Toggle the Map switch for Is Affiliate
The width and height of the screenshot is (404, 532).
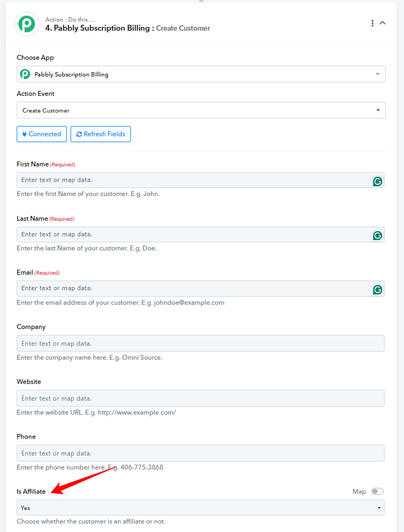(x=377, y=491)
